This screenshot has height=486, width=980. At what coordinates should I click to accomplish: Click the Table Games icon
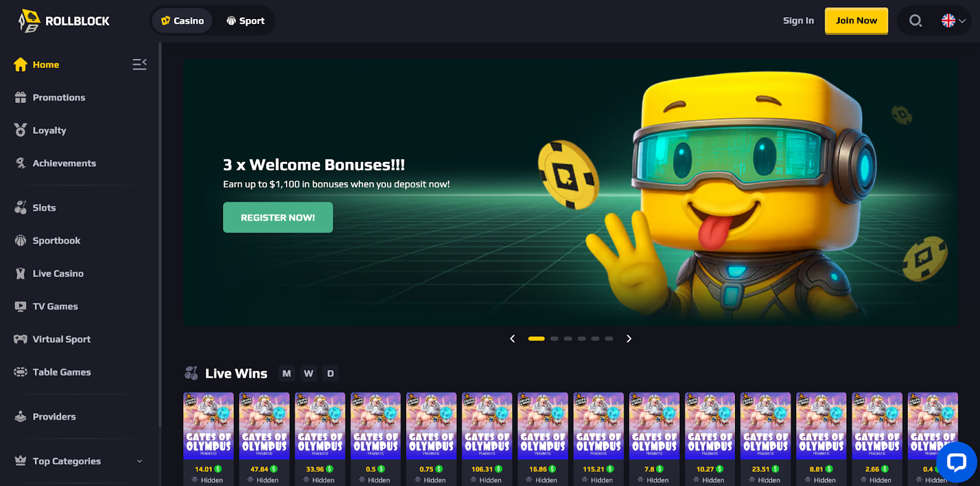pos(21,372)
